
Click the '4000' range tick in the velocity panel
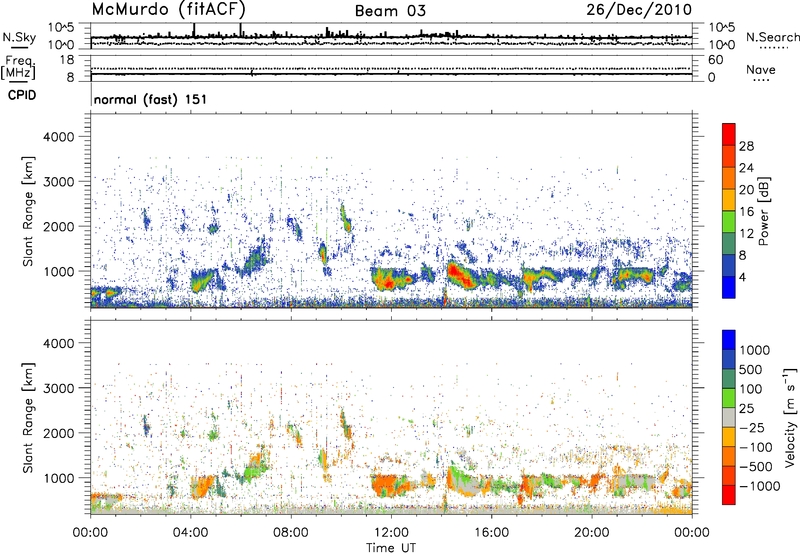pyautogui.click(x=59, y=343)
